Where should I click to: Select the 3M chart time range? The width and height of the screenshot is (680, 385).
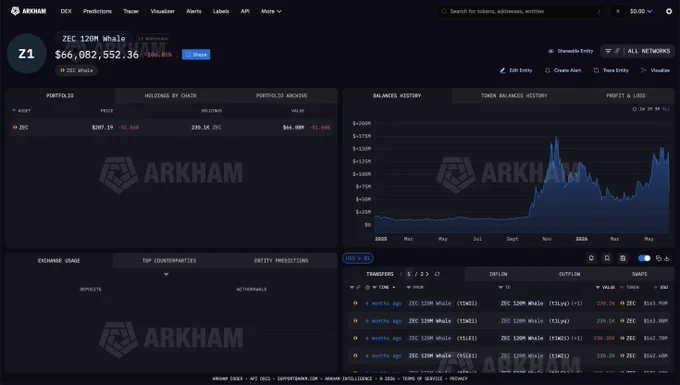(x=657, y=109)
